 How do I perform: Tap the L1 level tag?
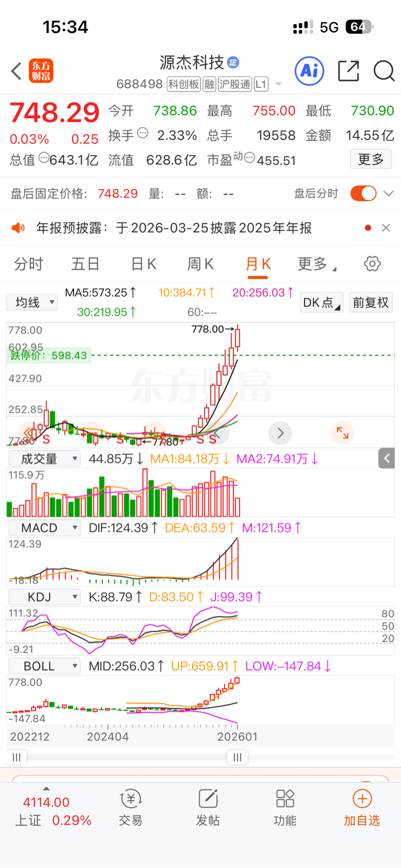(261, 84)
